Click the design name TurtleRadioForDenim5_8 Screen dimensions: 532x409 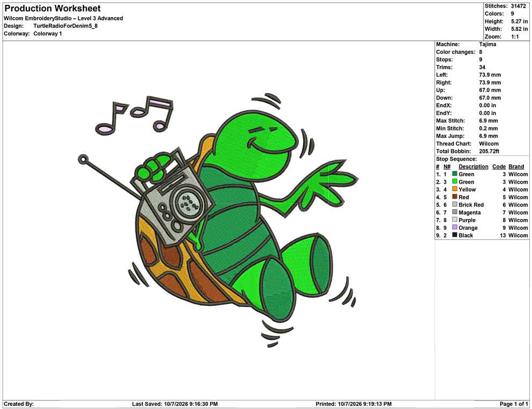point(66,26)
